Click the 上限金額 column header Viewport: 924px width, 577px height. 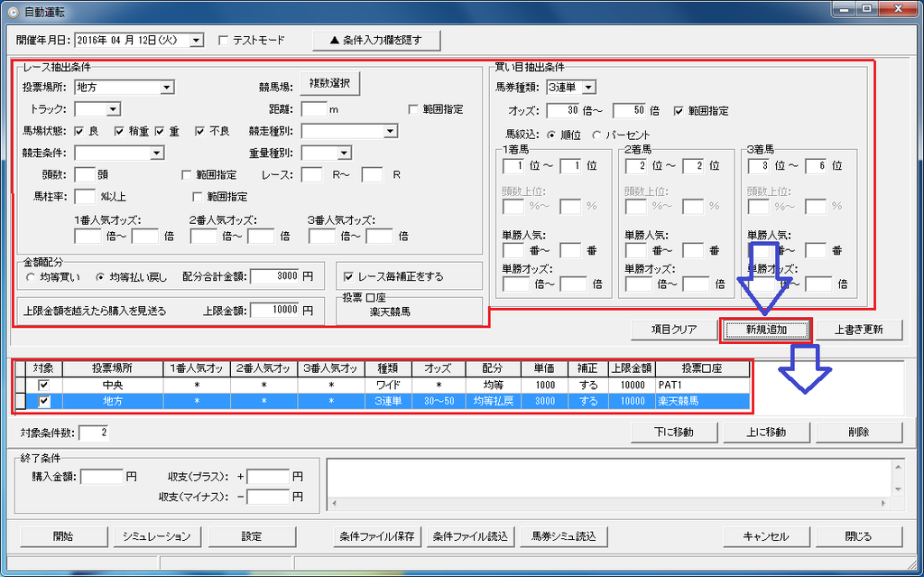632,368
